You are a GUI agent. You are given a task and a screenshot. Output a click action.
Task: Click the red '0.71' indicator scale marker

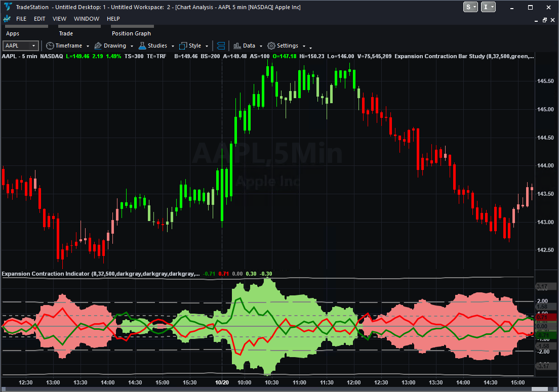point(546,317)
